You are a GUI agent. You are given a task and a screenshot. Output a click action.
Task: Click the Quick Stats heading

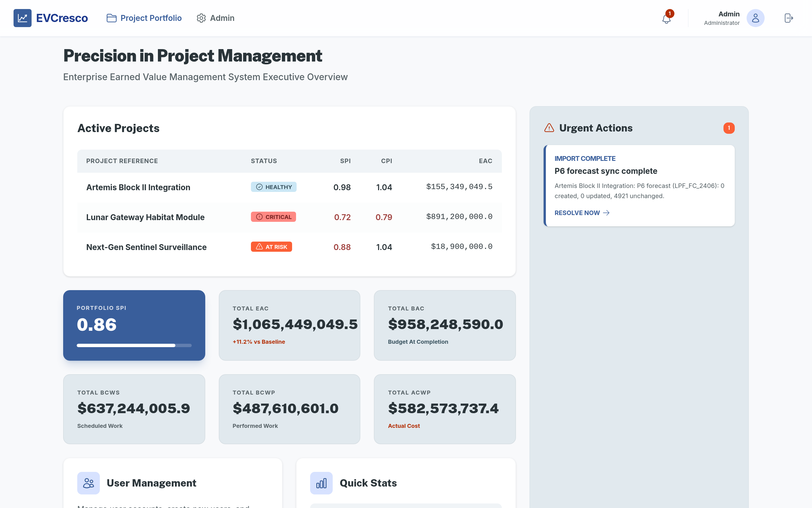[368, 483]
